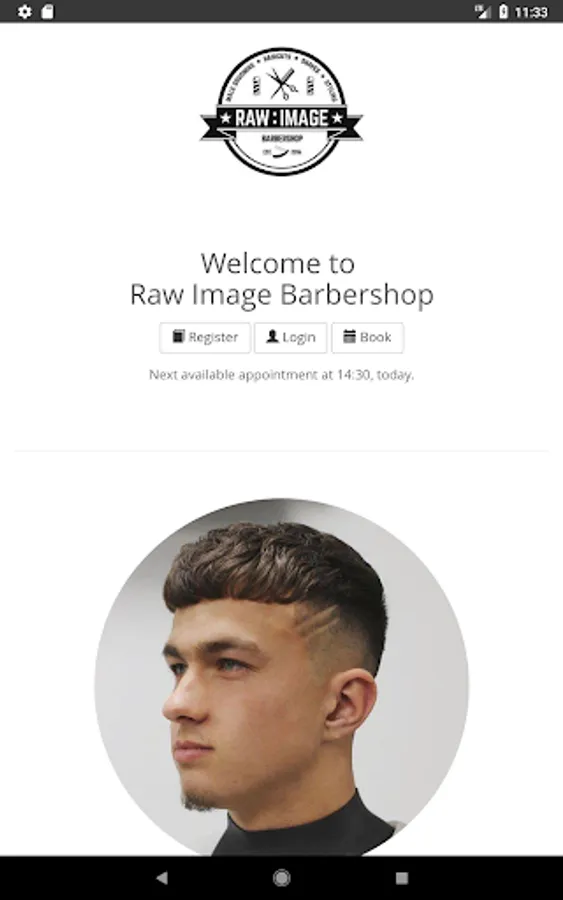563x900 pixels.
Task: Click the crossed scissors emblem in logo
Action: (282, 84)
